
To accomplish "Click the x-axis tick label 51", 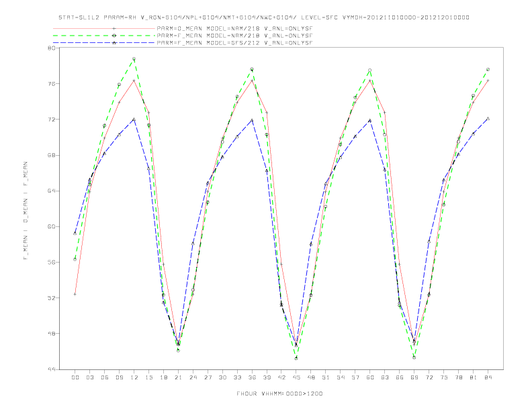I will (x=326, y=377).
